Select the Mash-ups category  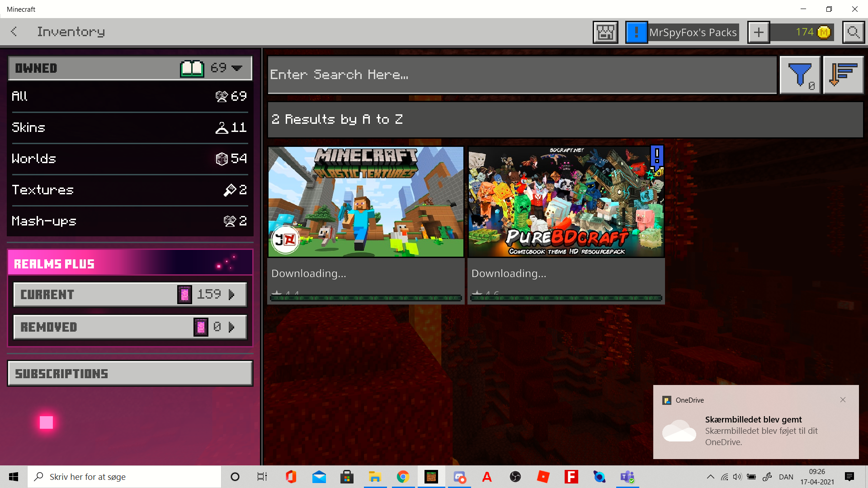pyautogui.click(x=130, y=221)
